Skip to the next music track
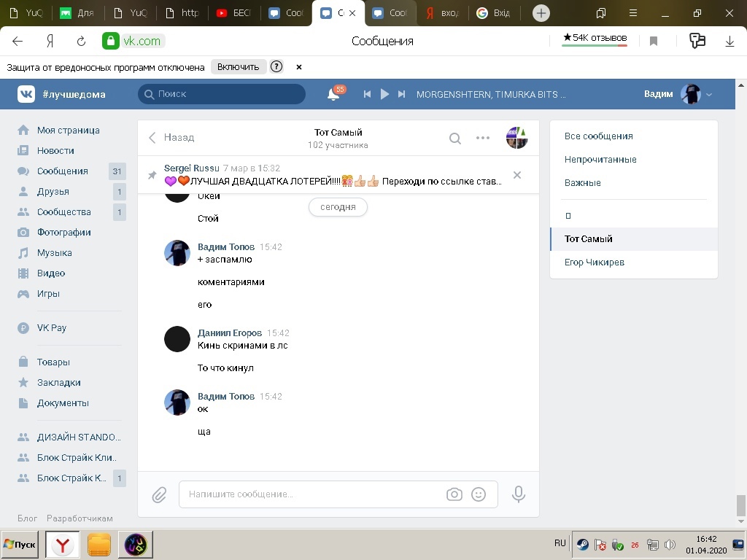The height and width of the screenshot is (560, 747). coord(401,94)
